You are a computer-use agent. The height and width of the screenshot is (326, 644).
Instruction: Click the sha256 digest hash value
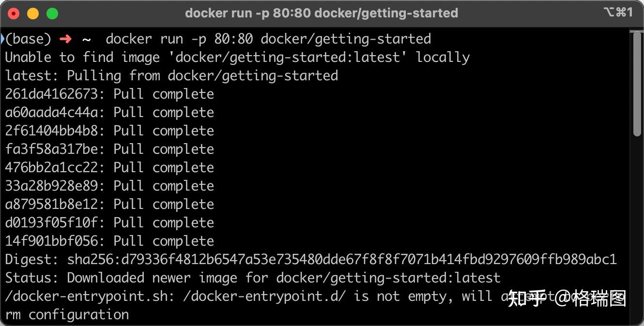click(x=342, y=260)
